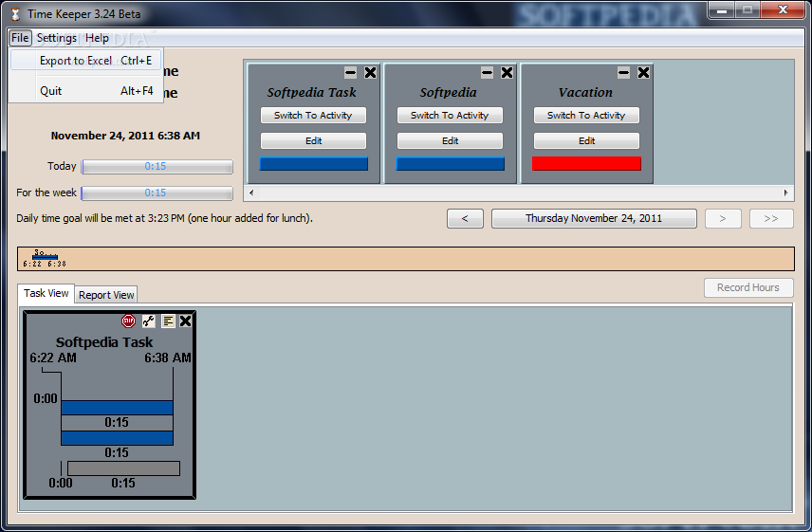Switch To Activity on Softpedia Task card
This screenshot has height=532, width=812.
point(313,116)
